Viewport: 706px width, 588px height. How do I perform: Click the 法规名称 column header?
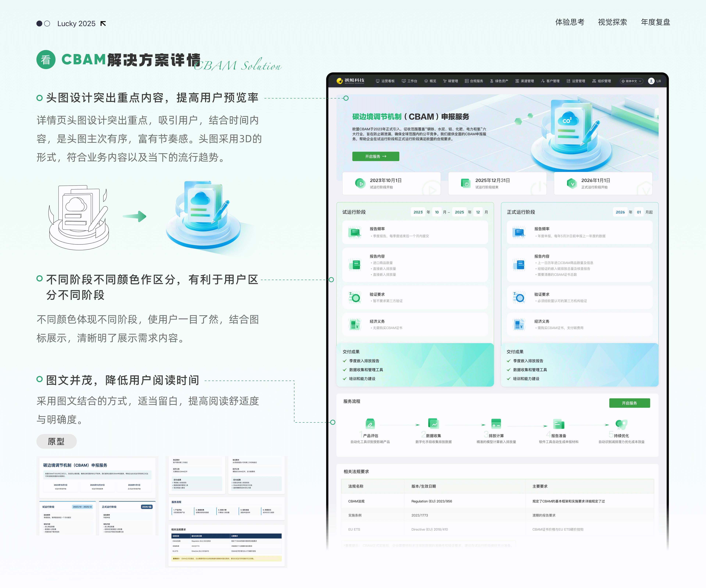(356, 486)
